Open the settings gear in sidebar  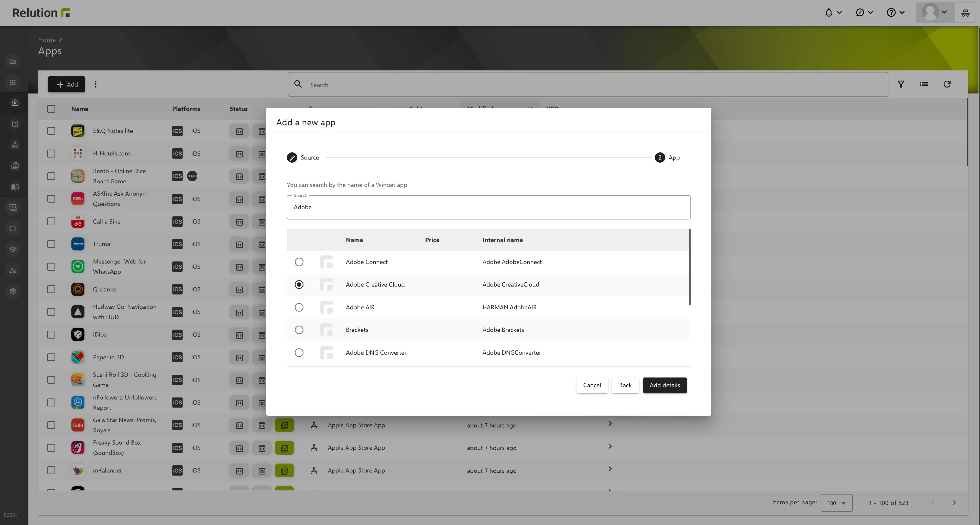click(13, 291)
